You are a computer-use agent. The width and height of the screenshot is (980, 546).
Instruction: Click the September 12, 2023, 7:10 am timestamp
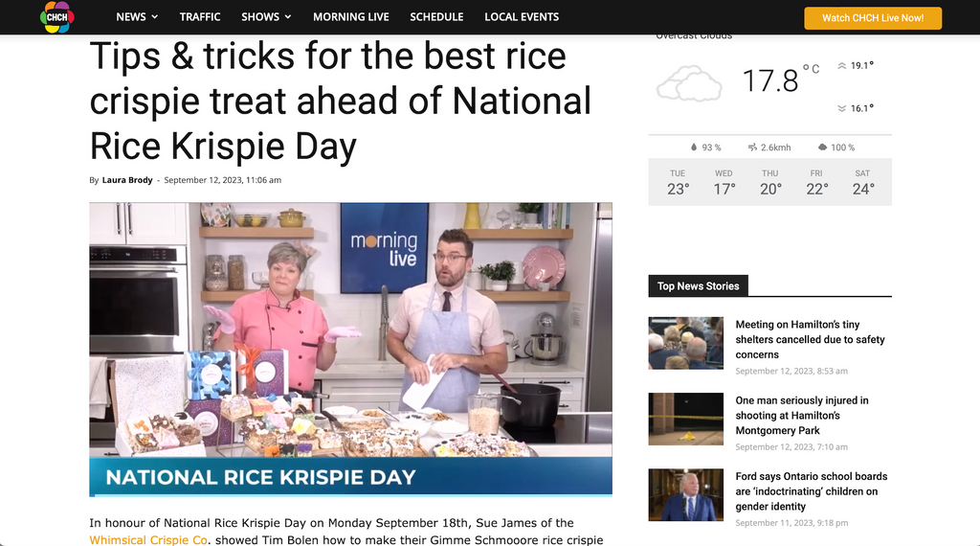point(791,446)
